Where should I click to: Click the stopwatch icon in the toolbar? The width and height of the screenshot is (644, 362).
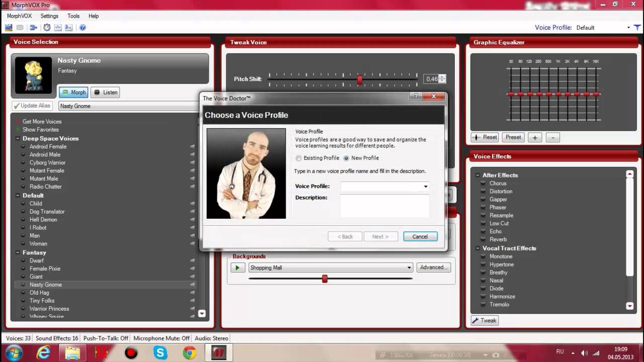(x=47, y=28)
